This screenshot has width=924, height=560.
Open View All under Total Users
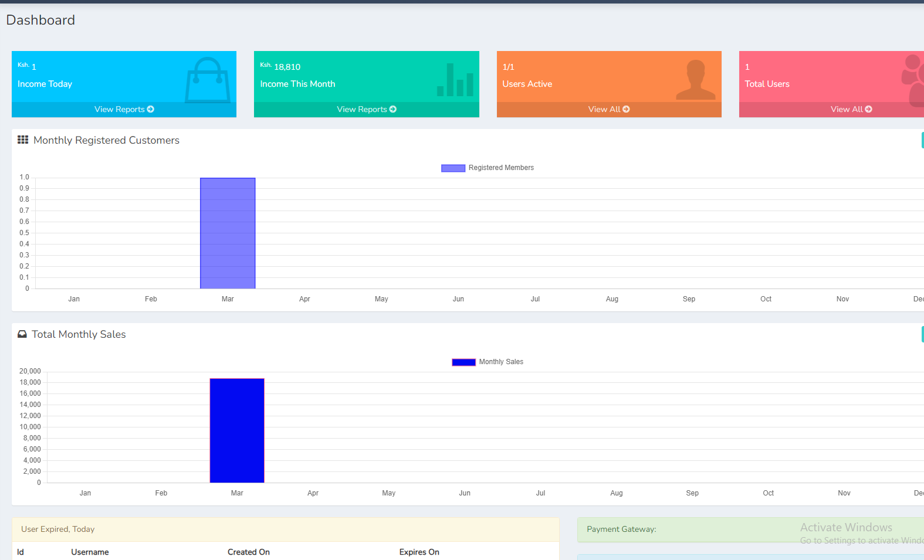pos(851,110)
